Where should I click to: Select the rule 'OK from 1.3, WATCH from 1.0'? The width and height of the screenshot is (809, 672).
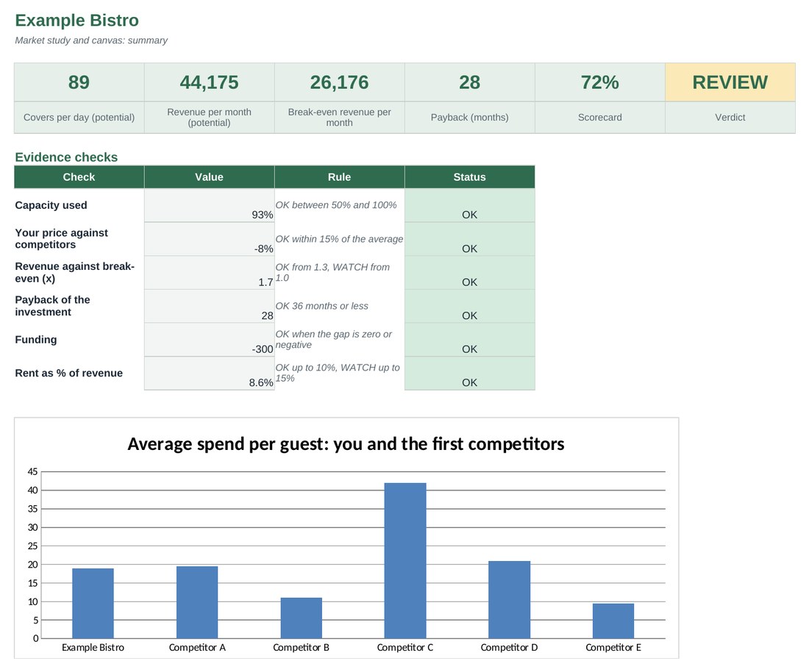click(x=332, y=272)
